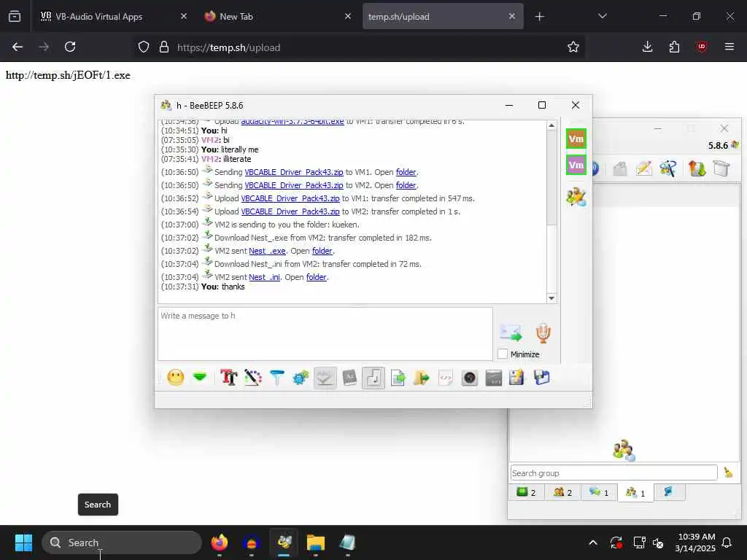Viewport: 747px width, 560px height.
Task: Click the file transfer arrows icon in main window
Action: pyautogui.click(x=697, y=168)
